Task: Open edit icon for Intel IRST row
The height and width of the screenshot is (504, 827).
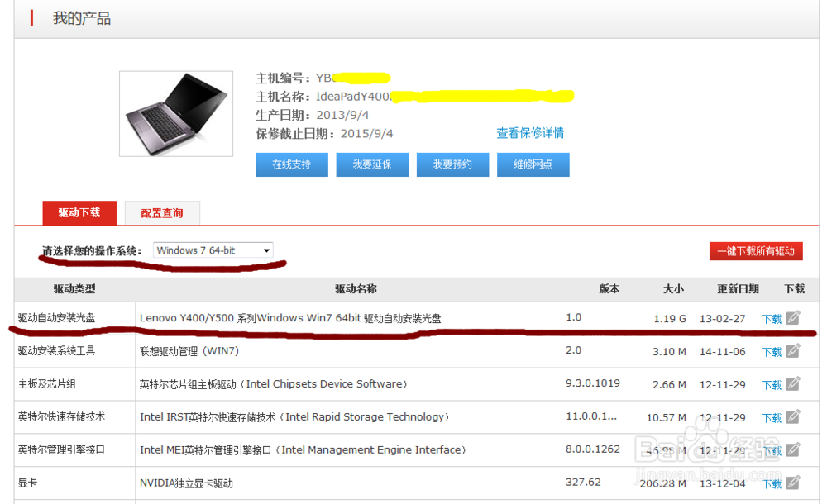Action: (793, 416)
